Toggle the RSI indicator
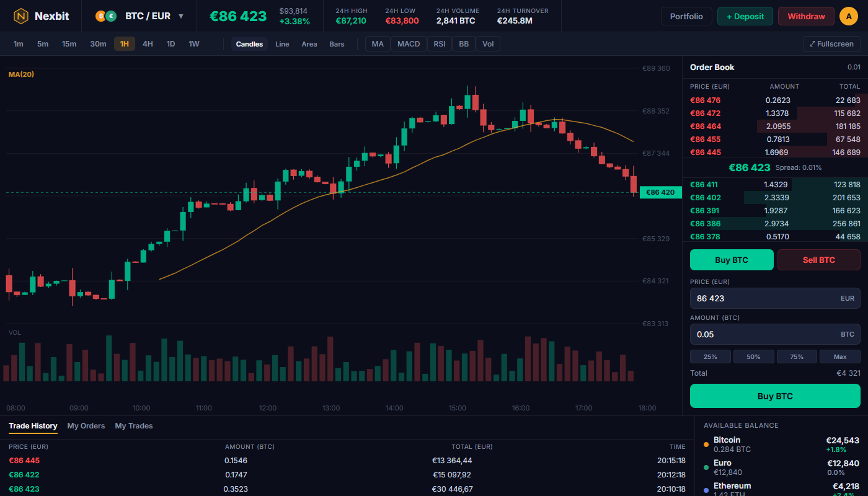The image size is (868, 496). [x=440, y=44]
